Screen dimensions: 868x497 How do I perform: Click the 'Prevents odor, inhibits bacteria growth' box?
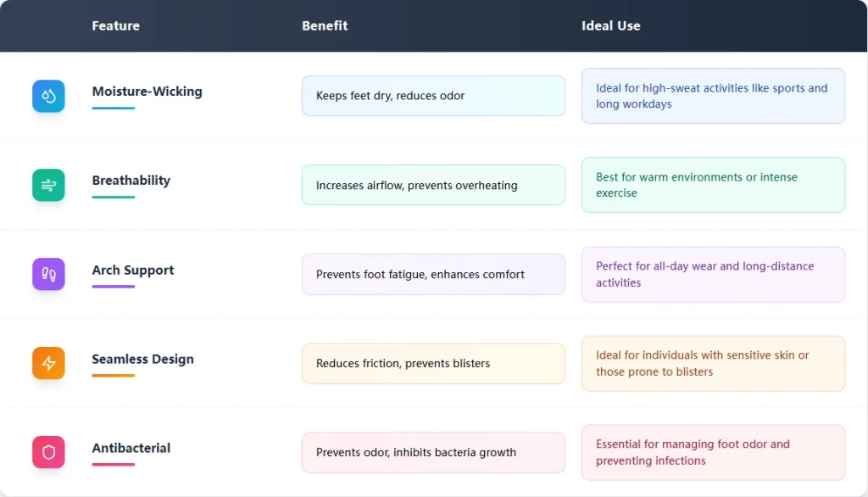coord(433,453)
